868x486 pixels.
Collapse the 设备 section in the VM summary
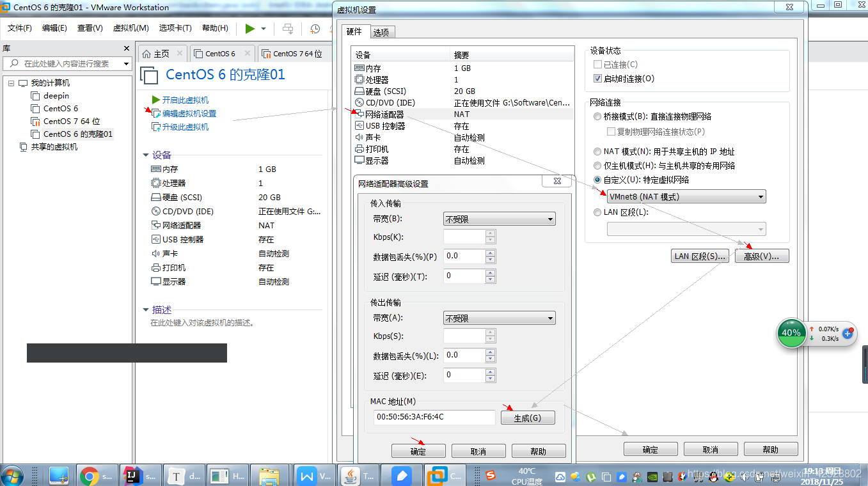(x=145, y=155)
